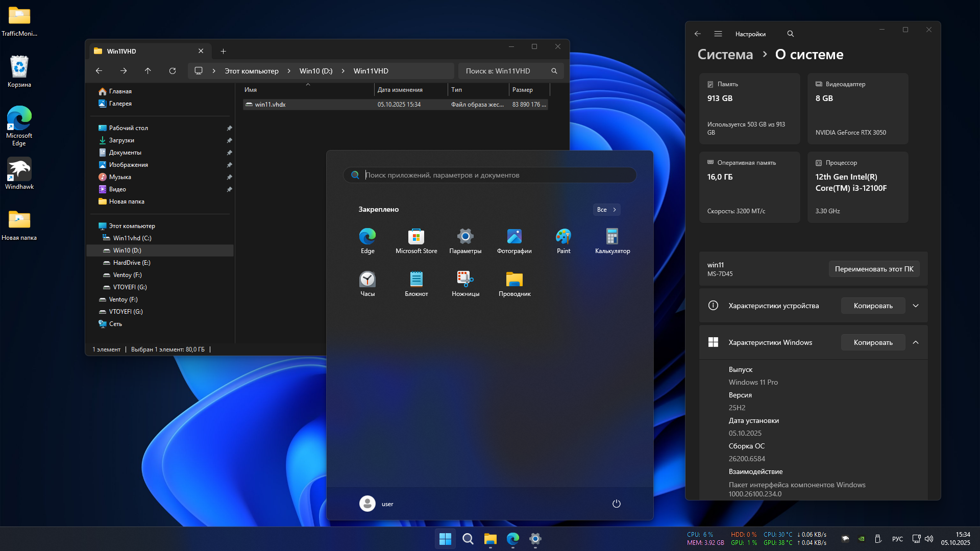The height and width of the screenshot is (551, 980).
Task: Collapse Windows specifications (Характеристики Windows) section
Action: 916,342
